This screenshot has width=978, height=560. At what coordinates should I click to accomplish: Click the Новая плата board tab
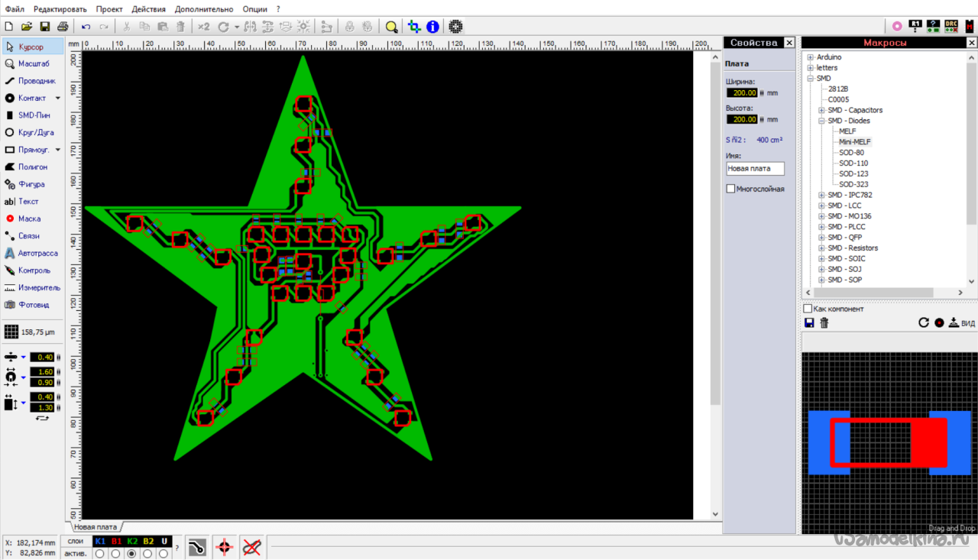click(96, 527)
